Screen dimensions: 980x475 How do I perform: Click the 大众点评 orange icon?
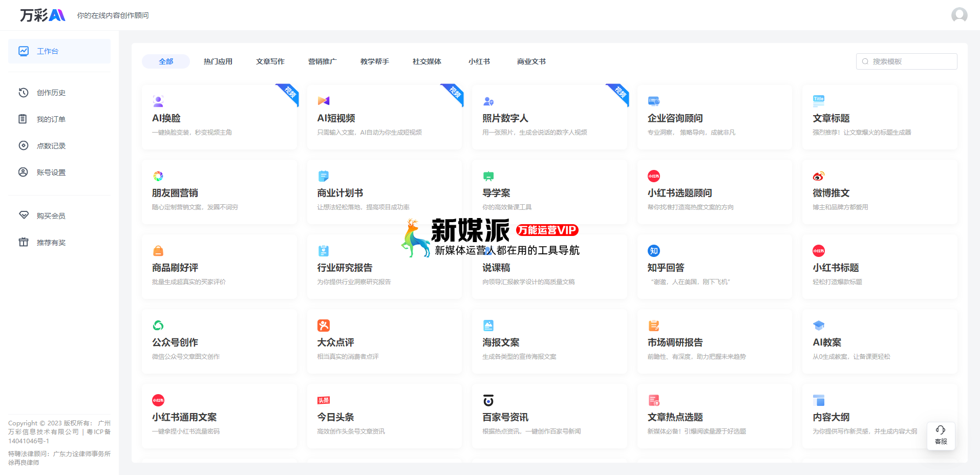324,326
